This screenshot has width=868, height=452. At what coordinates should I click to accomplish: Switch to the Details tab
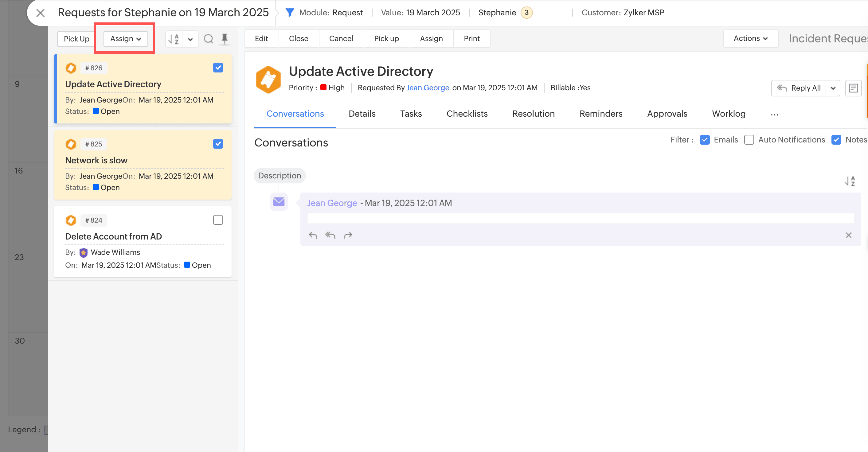(x=362, y=114)
